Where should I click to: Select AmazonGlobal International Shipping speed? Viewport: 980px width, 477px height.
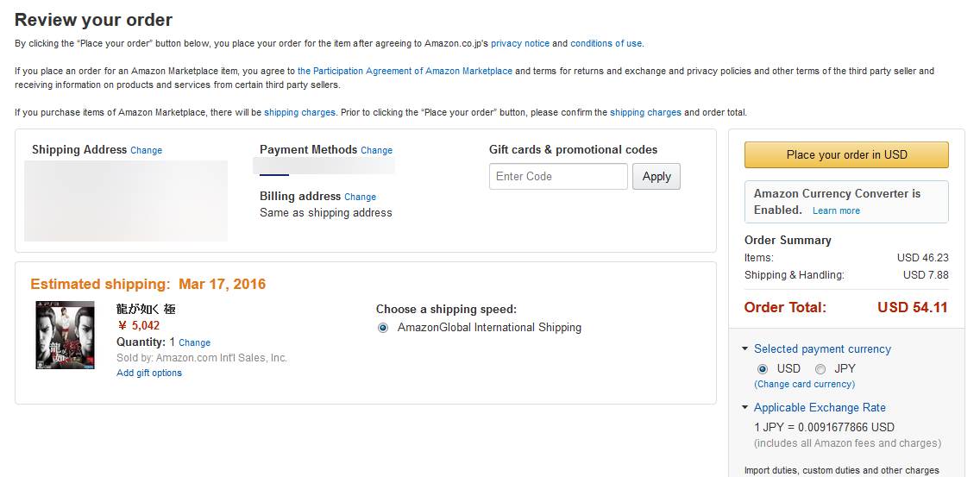[x=383, y=328]
